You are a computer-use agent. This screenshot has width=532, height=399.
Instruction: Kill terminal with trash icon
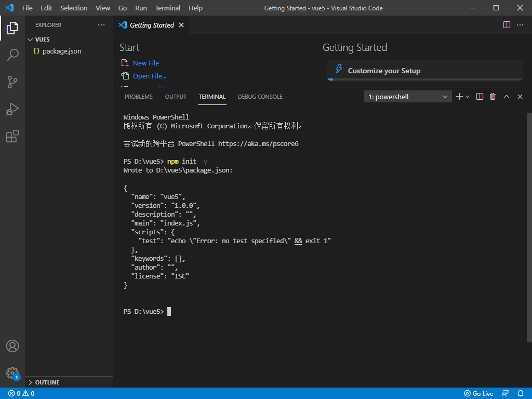point(493,97)
